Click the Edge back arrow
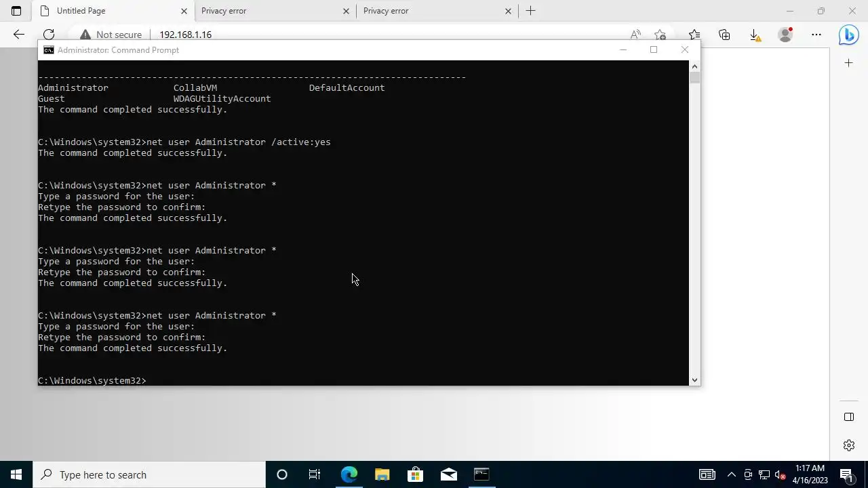 coord(19,35)
